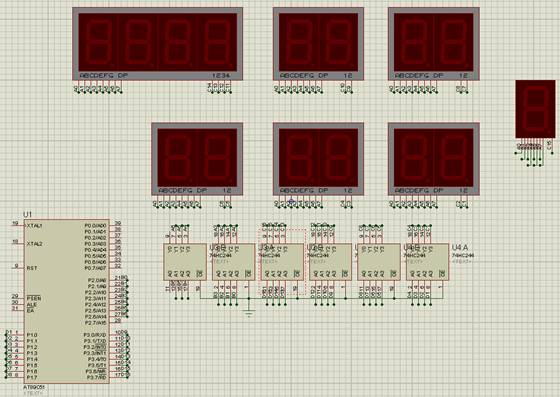Select the single-digit seven-segment display at right
This screenshot has width=560, height=397.
coord(535,109)
